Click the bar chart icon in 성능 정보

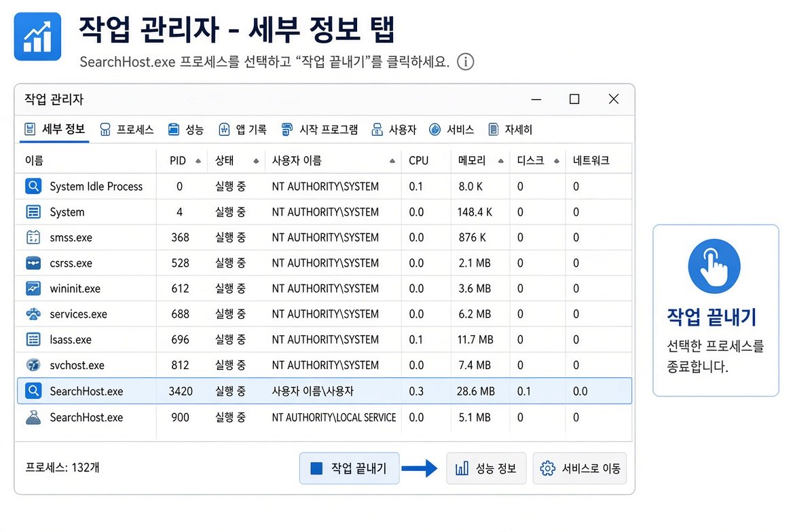click(x=462, y=468)
